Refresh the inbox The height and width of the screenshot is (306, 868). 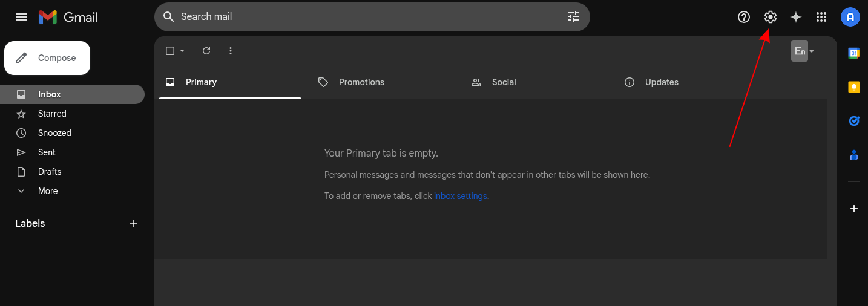click(206, 51)
